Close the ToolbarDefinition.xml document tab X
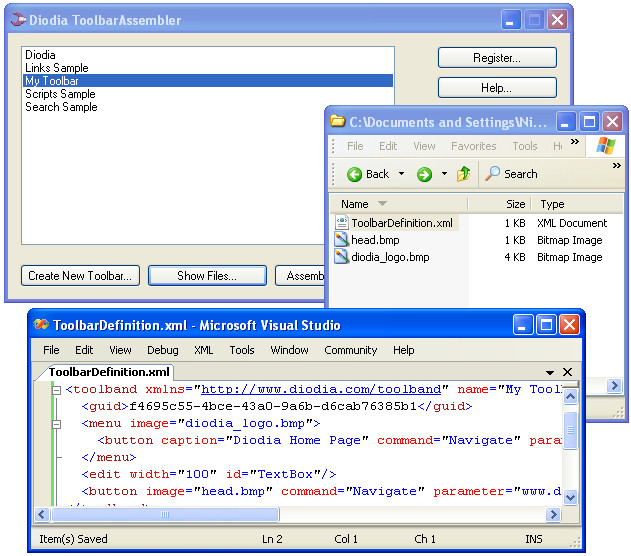This screenshot has width=631, height=556. (x=567, y=372)
